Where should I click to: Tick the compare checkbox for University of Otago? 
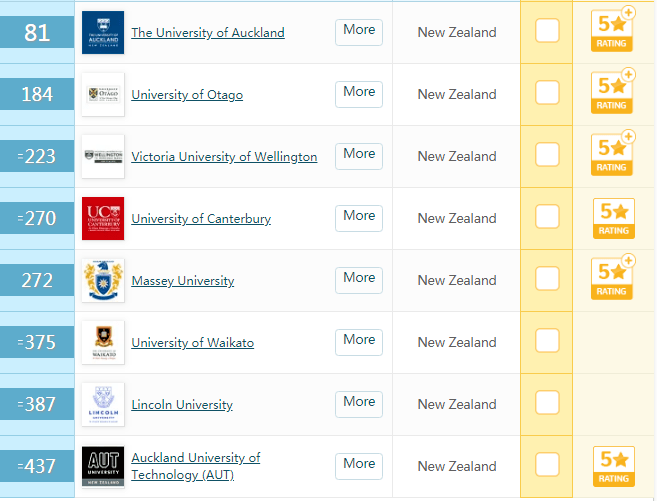(547, 93)
